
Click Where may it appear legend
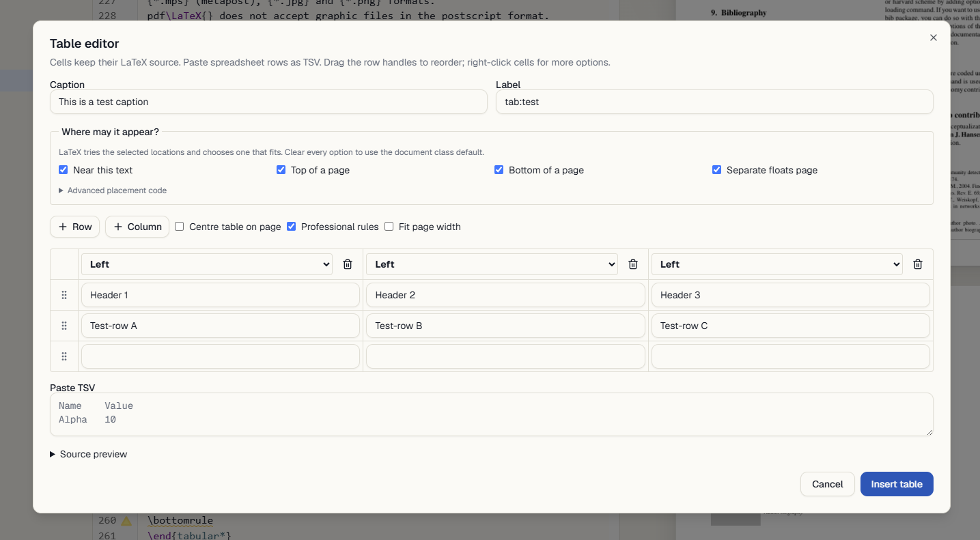point(110,132)
